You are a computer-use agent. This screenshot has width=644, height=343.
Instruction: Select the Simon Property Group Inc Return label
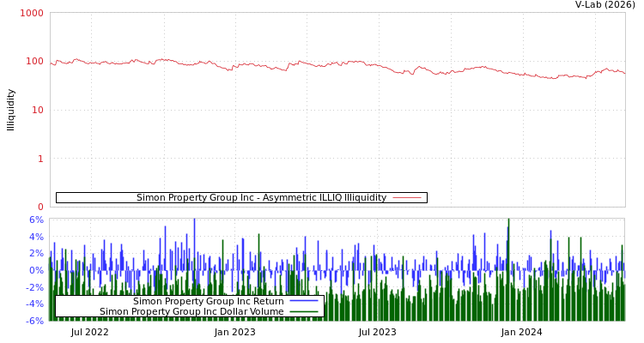pos(208,301)
